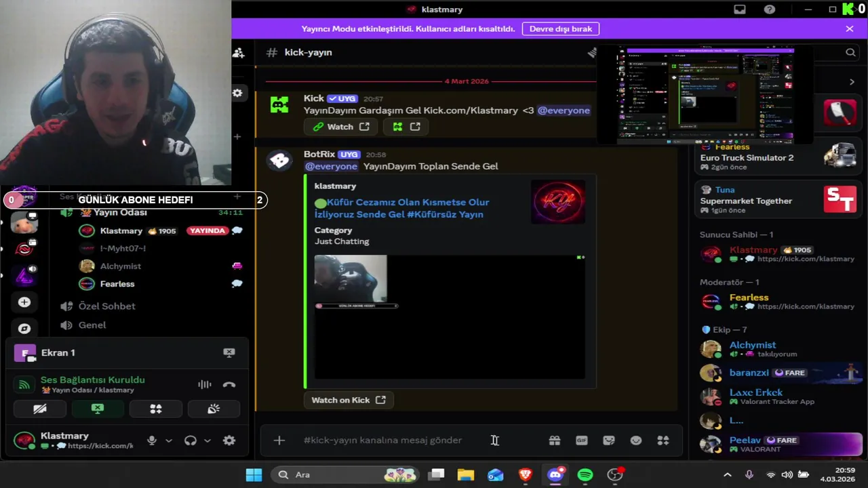Select the hamster server icon

pos(25,222)
